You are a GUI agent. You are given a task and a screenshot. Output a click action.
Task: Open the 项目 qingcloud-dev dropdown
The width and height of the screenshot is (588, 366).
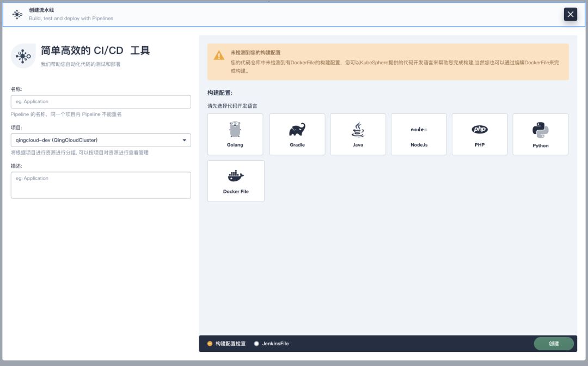point(101,141)
